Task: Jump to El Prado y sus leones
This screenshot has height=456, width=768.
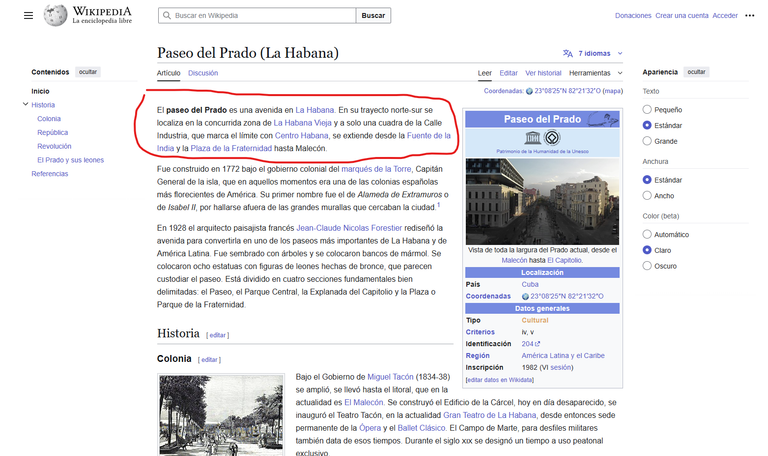Action: (71, 160)
